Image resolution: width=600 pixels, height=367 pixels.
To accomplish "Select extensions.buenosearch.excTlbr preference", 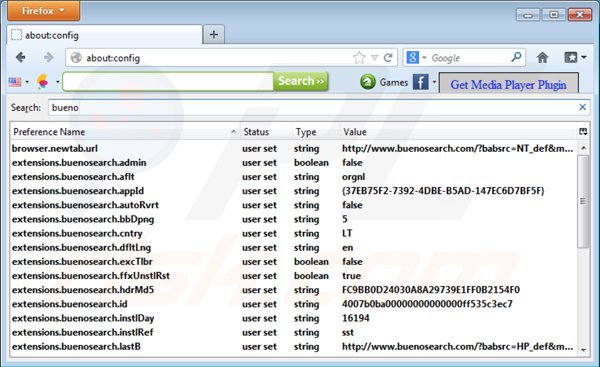I will pyautogui.click(x=293, y=262).
